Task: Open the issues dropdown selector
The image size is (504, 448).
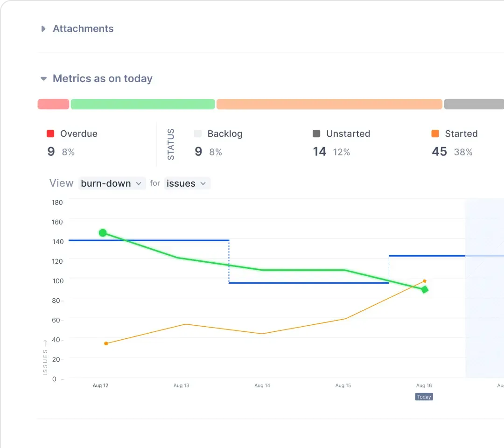Action: coord(187,183)
